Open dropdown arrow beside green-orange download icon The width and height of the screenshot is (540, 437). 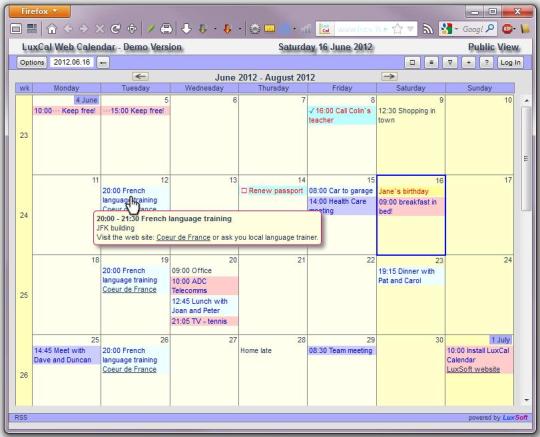(215, 29)
